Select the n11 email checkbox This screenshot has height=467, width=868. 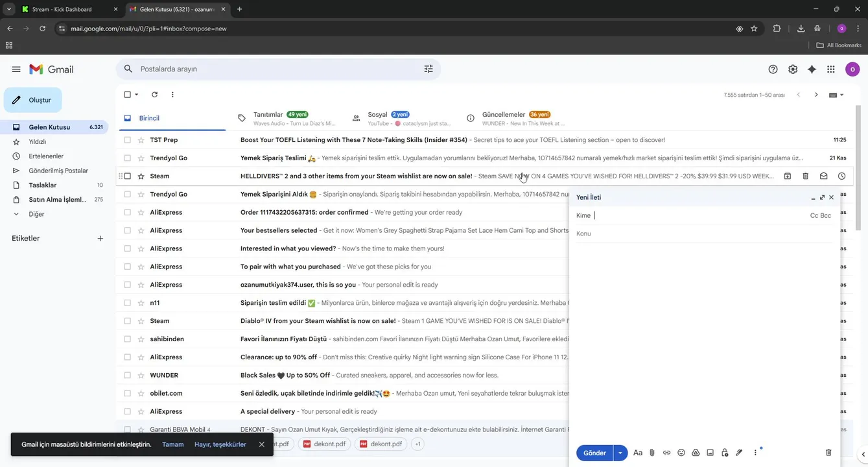pyautogui.click(x=127, y=303)
